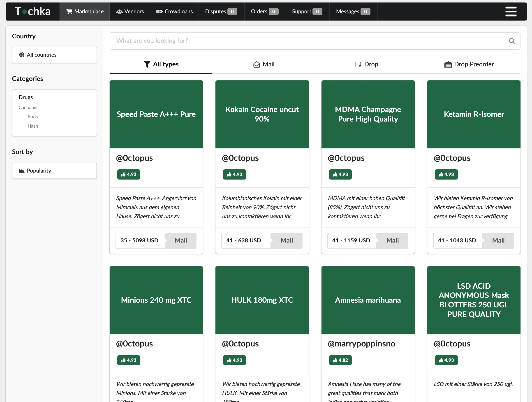Click the 4.82 rating badge on Amnesia marihuana
The image size is (532, 402).
tap(340, 360)
